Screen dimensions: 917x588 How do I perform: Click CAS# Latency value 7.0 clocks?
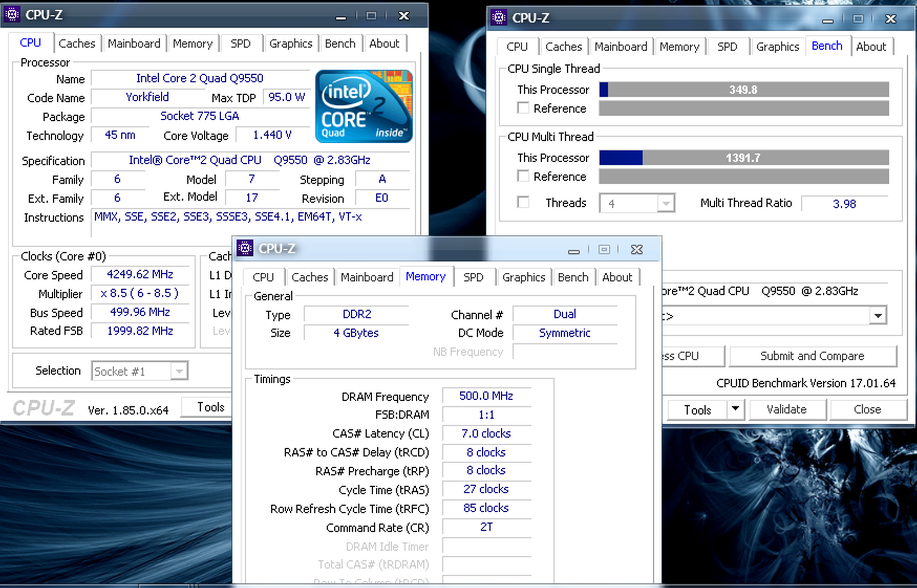(486, 433)
